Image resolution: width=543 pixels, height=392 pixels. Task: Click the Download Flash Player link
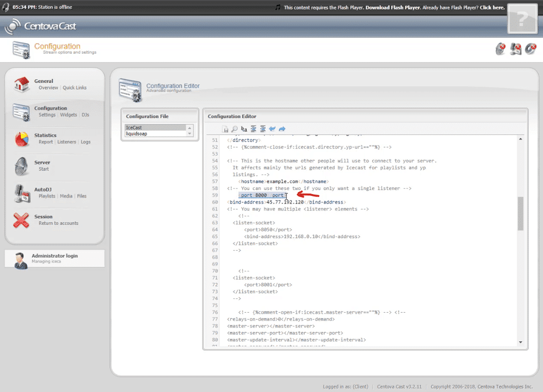tap(393, 7)
